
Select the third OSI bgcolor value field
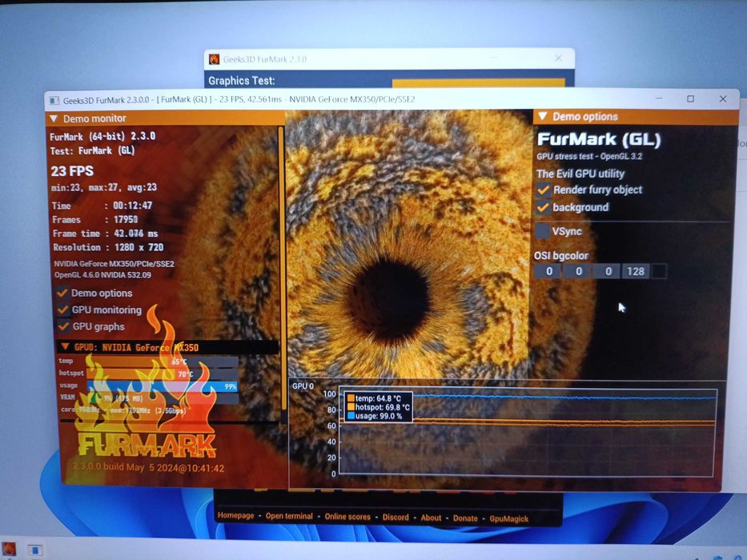pyautogui.click(x=606, y=271)
